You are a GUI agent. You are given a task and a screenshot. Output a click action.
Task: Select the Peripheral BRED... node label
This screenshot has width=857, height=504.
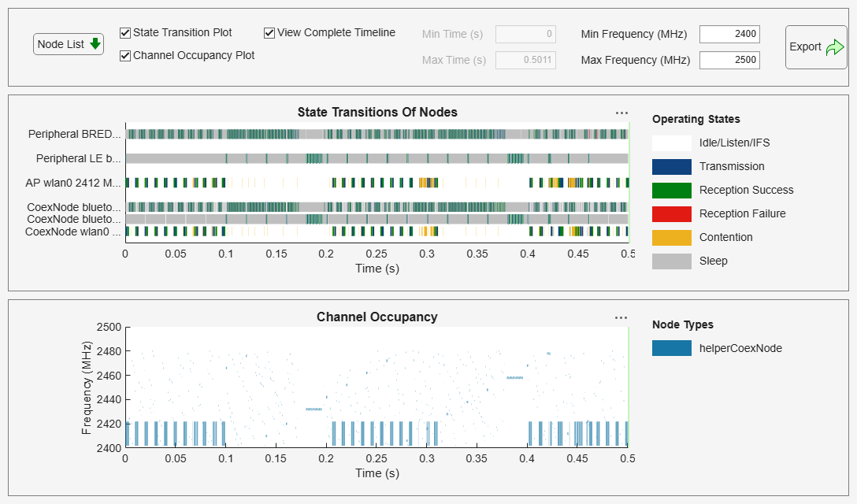tap(74, 134)
